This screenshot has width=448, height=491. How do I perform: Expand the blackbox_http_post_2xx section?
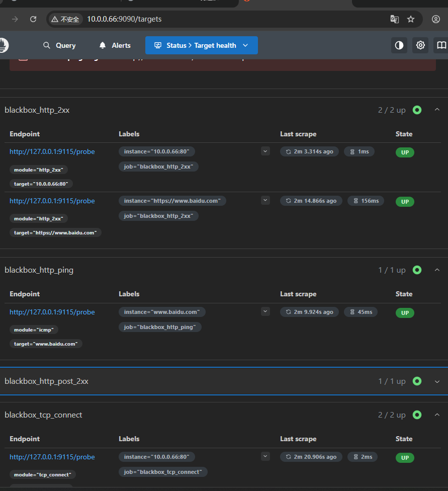coord(437,381)
